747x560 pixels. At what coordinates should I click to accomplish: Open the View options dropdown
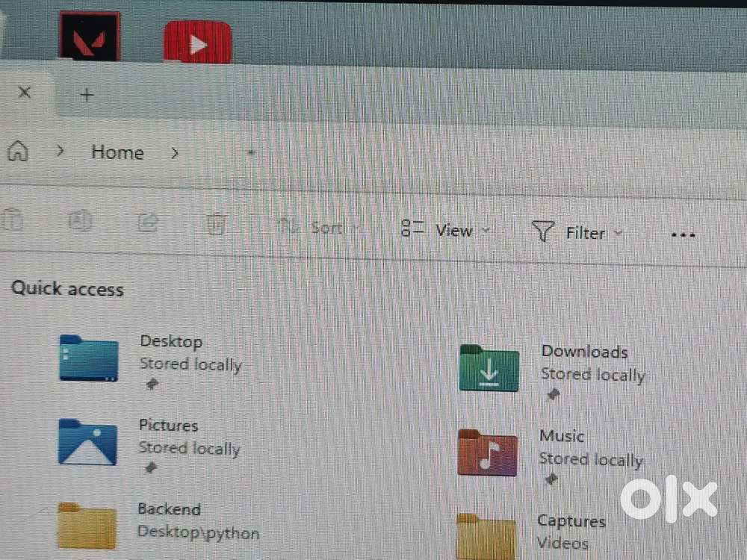(x=446, y=230)
